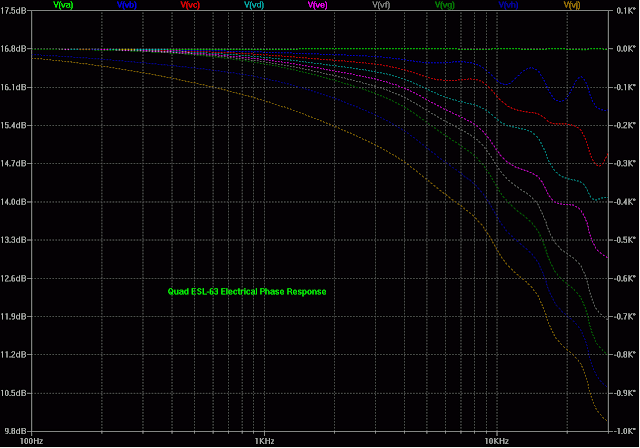Click the 10.5dB left axis label
Screen dimensions: 640x448
coord(13,393)
